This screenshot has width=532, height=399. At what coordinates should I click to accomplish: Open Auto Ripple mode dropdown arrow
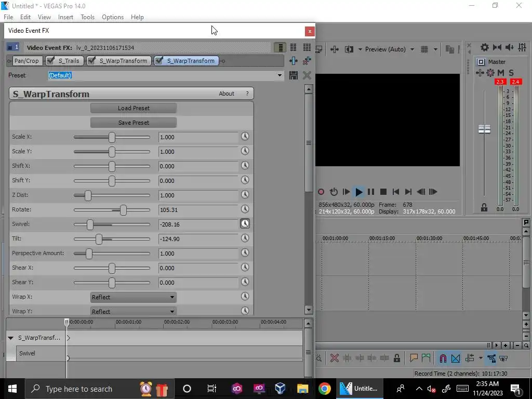[x=481, y=358]
